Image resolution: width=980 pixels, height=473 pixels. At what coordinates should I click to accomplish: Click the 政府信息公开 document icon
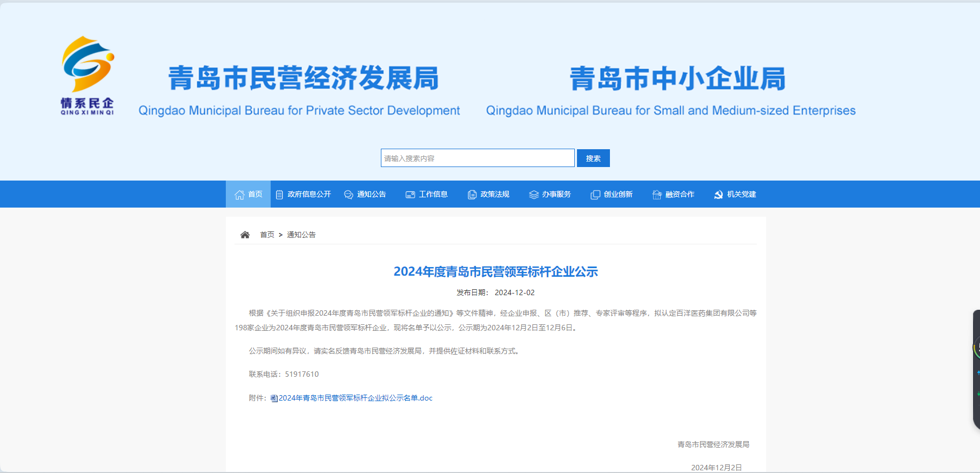(279, 195)
